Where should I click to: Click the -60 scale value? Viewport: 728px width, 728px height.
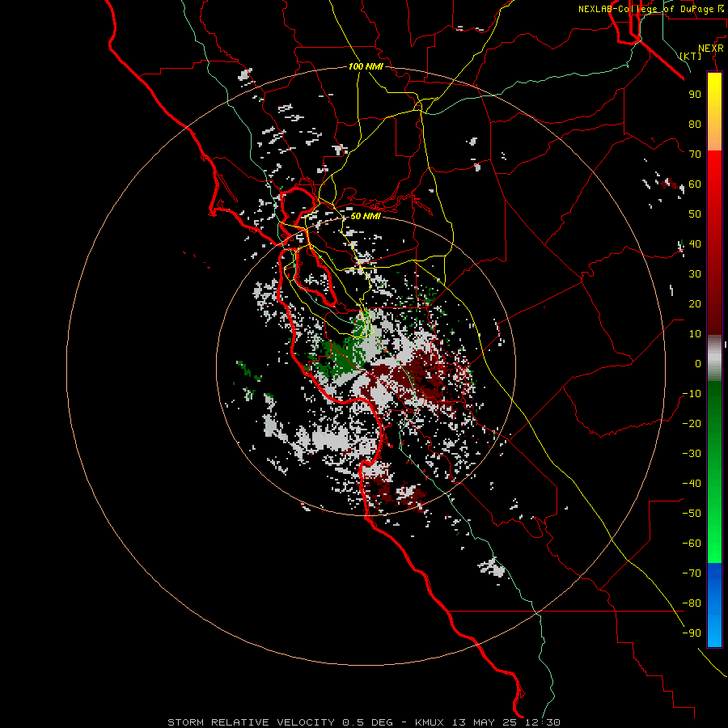(692, 544)
